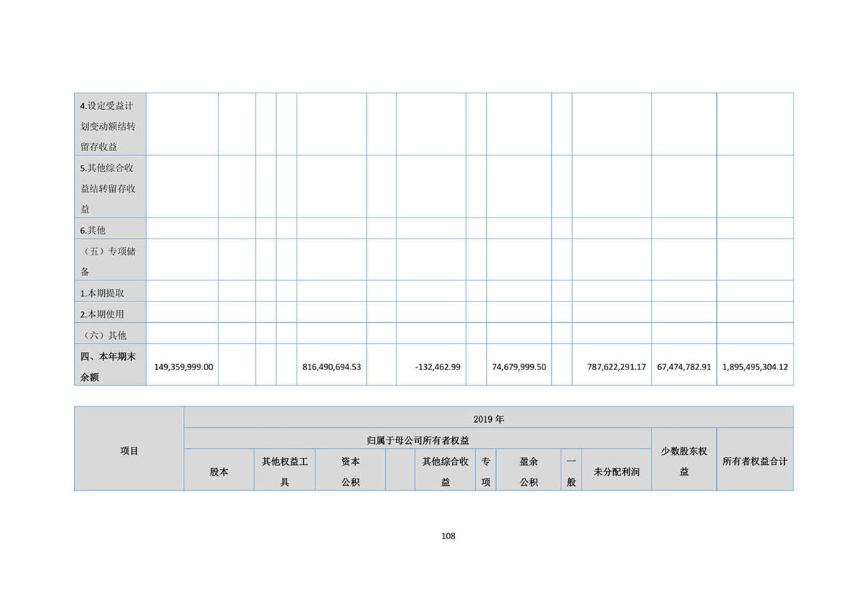This screenshot has width=868, height=613.
Task: Click the 1.本期提取 row label
Action: point(102,293)
